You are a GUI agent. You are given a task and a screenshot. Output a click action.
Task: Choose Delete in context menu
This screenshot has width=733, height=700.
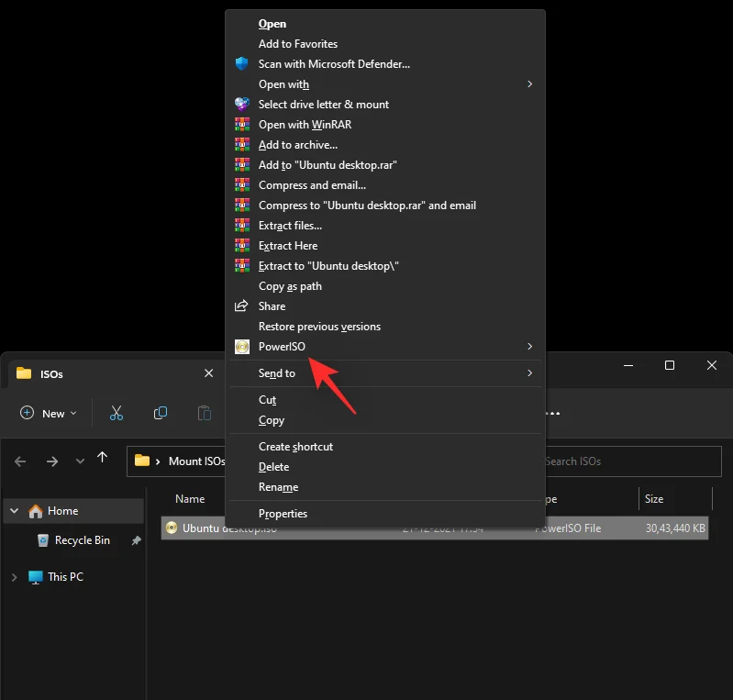pos(385,467)
